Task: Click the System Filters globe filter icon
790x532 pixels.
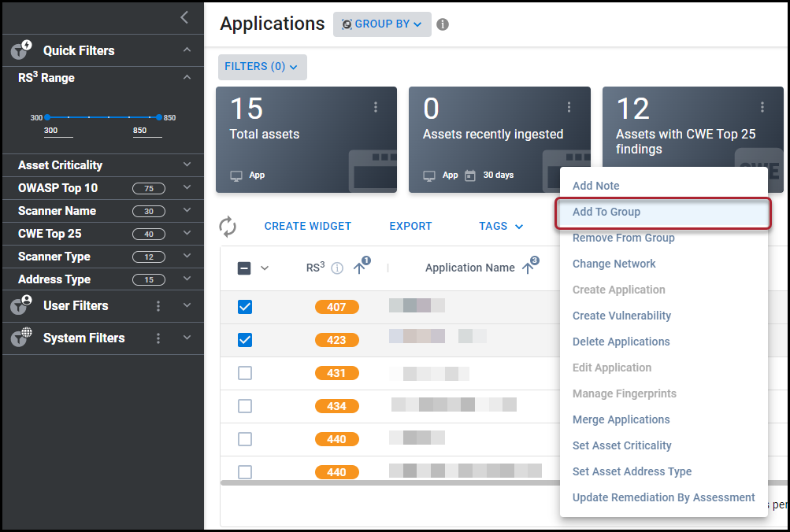Action: pos(20,338)
